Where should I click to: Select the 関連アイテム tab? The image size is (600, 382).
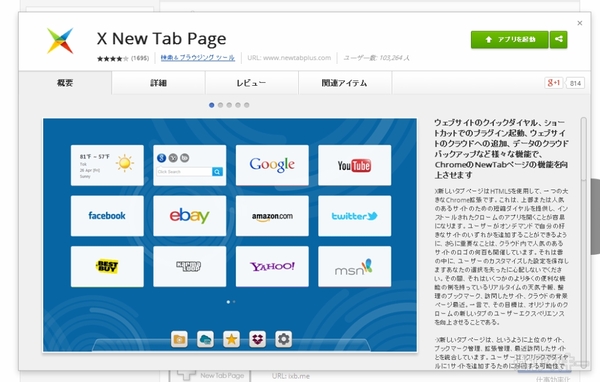(344, 83)
